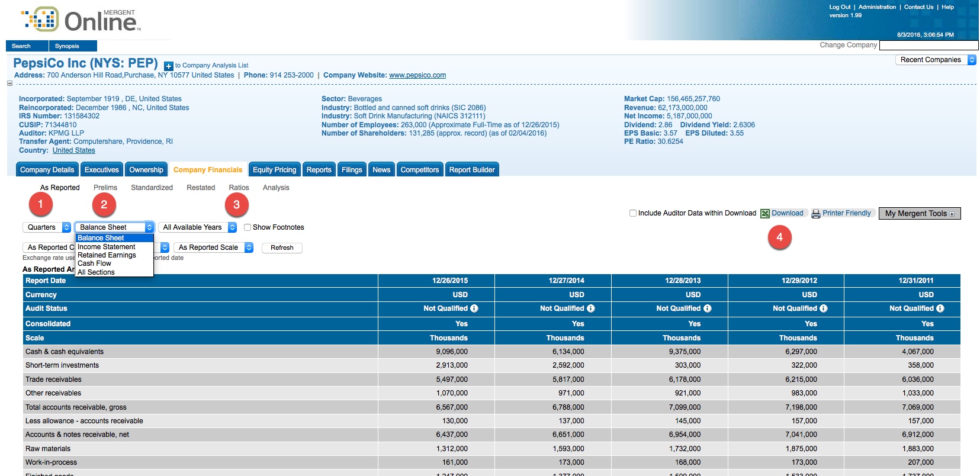Click the Raw materials row label
The width and height of the screenshot is (980, 476).
click(48, 449)
